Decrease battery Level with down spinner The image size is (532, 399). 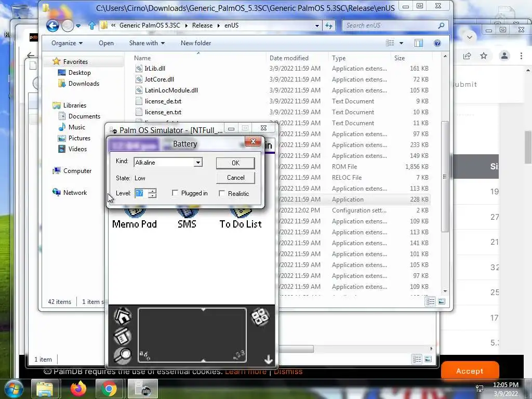[153, 196]
